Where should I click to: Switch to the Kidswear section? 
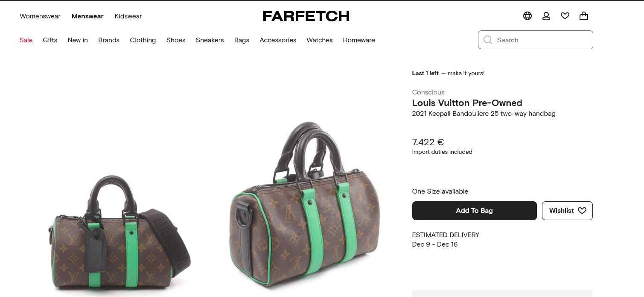128,16
